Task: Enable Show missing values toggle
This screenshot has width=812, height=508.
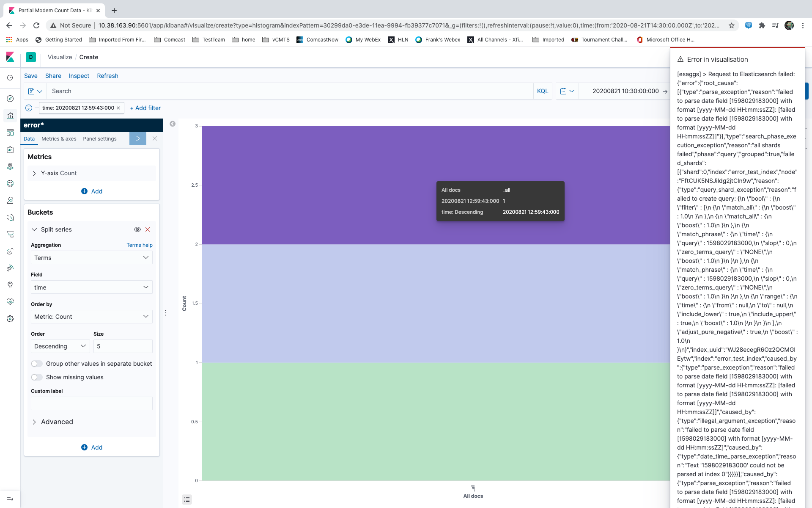Action: (36, 377)
